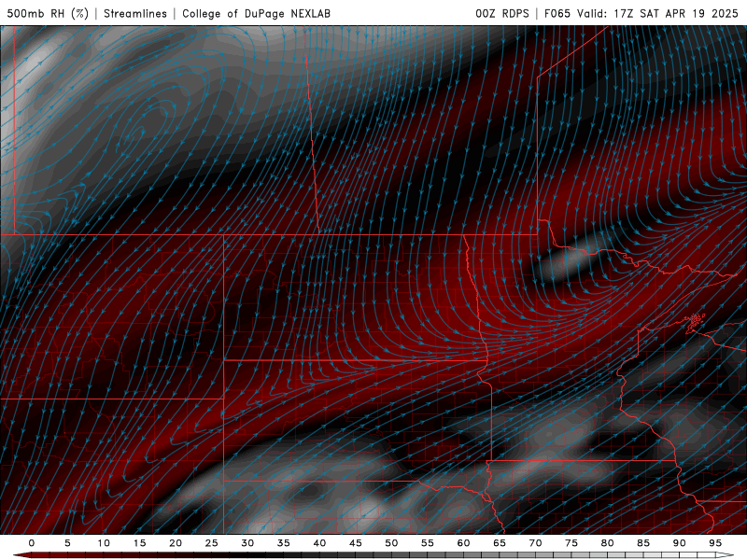Viewport: 747px width, 560px height.
Task: Click the colorbar label "0"
Action: (32, 543)
